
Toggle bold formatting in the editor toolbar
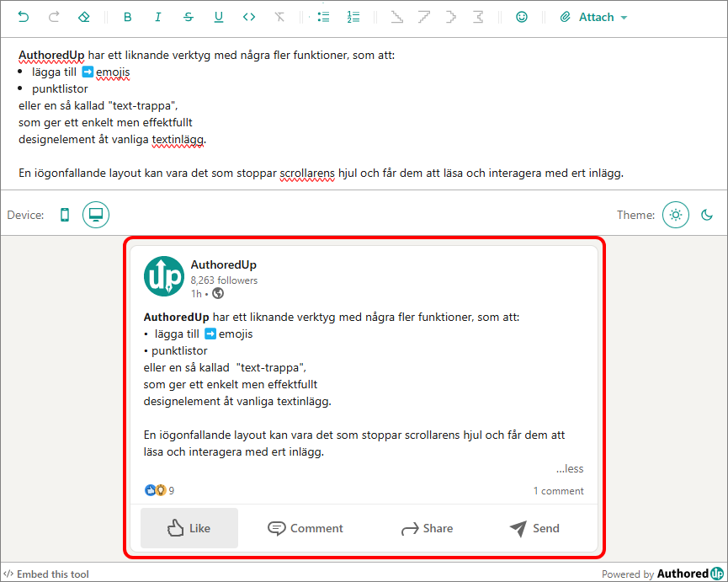[127, 16]
